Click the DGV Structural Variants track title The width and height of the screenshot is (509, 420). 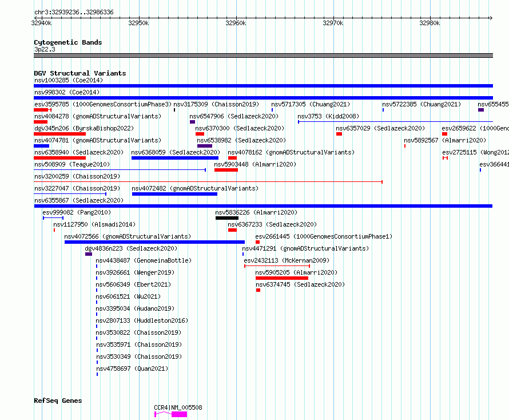(x=80, y=73)
